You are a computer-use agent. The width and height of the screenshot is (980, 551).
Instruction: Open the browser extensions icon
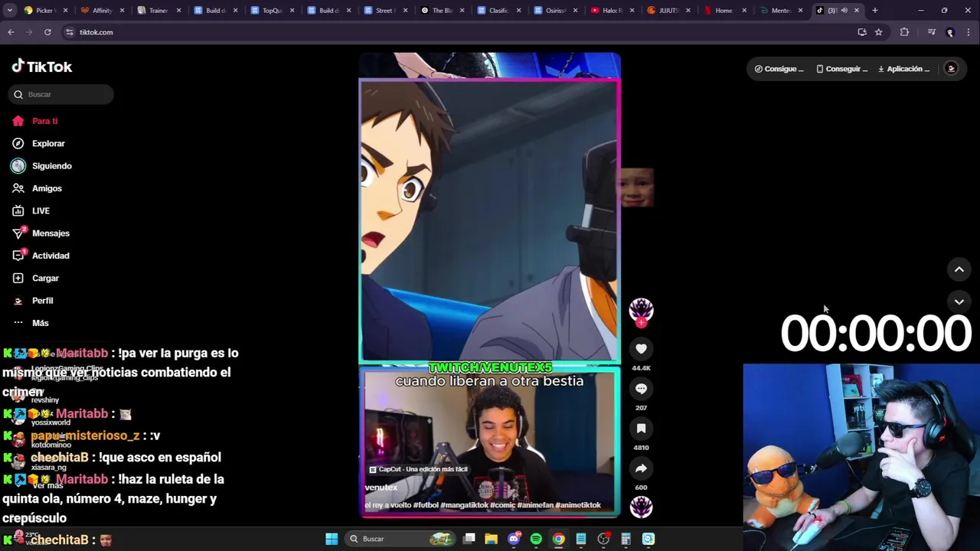coord(904,32)
